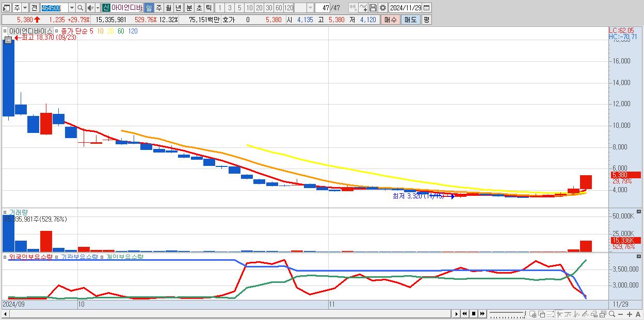644x320 pixels.
Task: Switch to monthly 월 chart period
Action: point(168,8)
